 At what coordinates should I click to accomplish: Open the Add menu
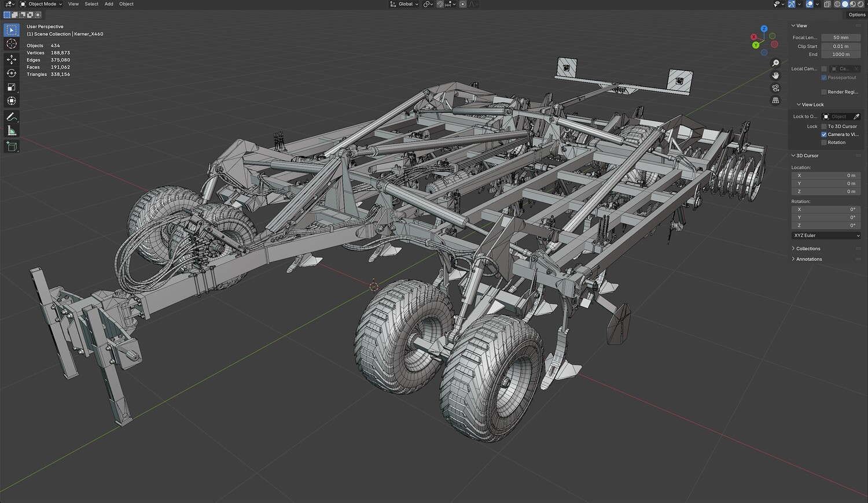click(x=109, y=4)
